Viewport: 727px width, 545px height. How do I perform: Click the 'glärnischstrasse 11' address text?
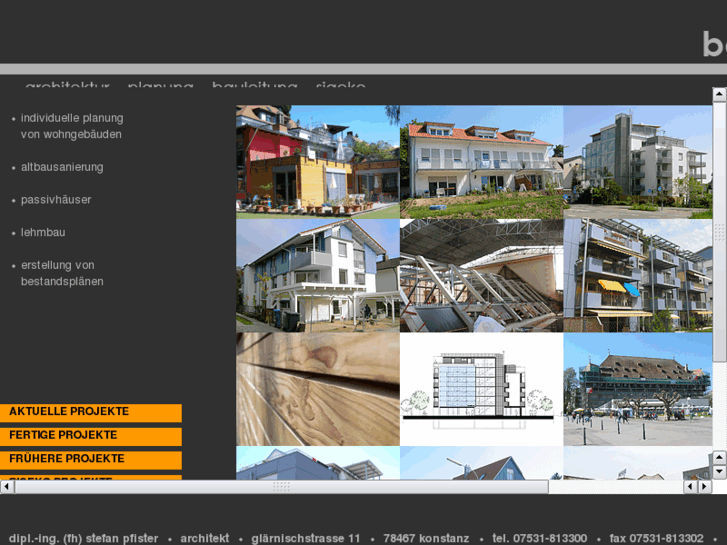pyautogui.click(x=306, y=539)
